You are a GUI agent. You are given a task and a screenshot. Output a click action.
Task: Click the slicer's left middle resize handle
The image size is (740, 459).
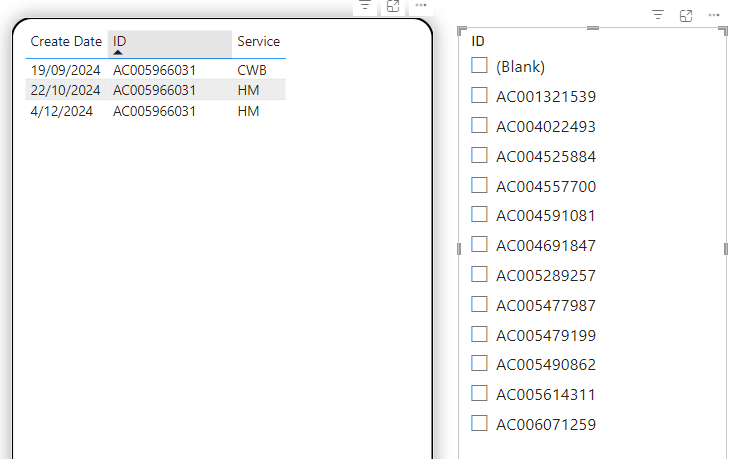pyautogui.click(x=459, y=249)
